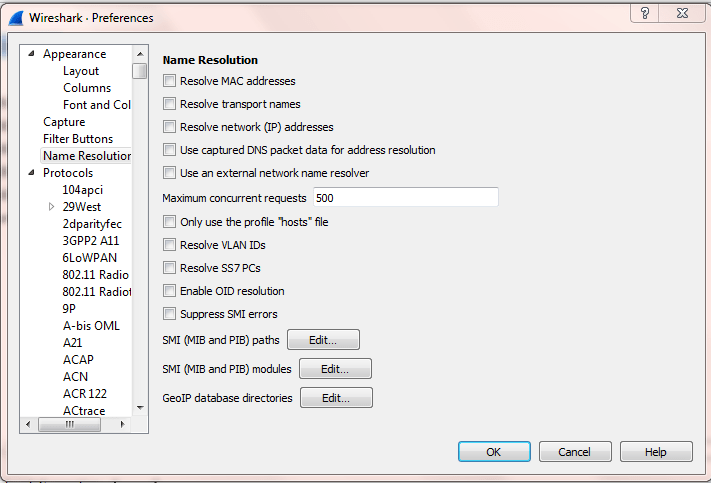Image resolution: width=711 pixels, height=483 pixels.
Task: Click the help question mark title button
Action: (645, 13)
